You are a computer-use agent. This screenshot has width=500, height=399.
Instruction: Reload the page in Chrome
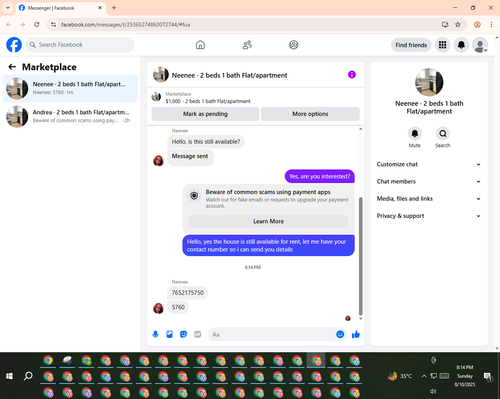pyautogui.click(x=37, y=24)
